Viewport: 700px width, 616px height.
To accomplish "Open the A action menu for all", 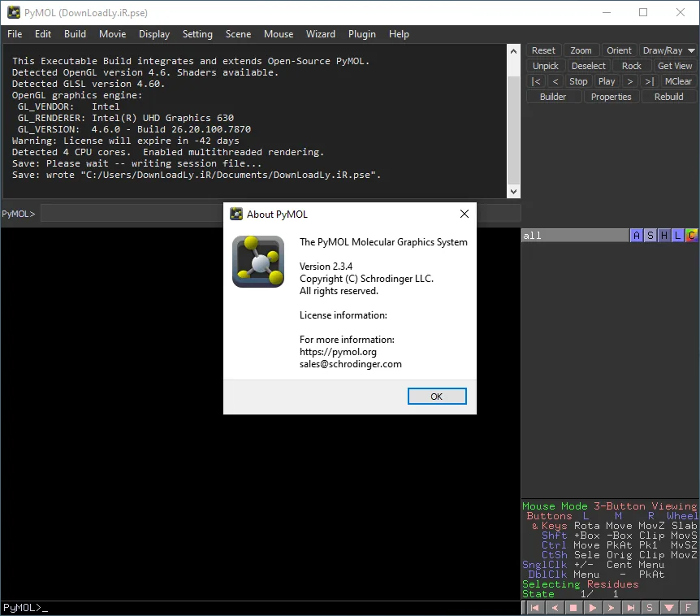I will [x=637, y=236].
